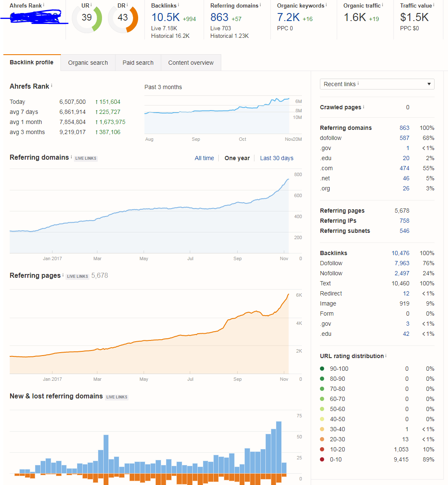Click info icon beside Referring pages LIVE LINKS heading
The height and width of the screenshot is (485, 448).
point(63,275)
